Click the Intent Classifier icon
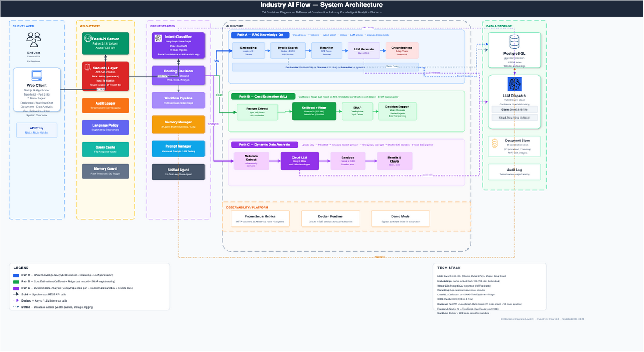Viewport: 644px width, 352px height. coord(157,37)
